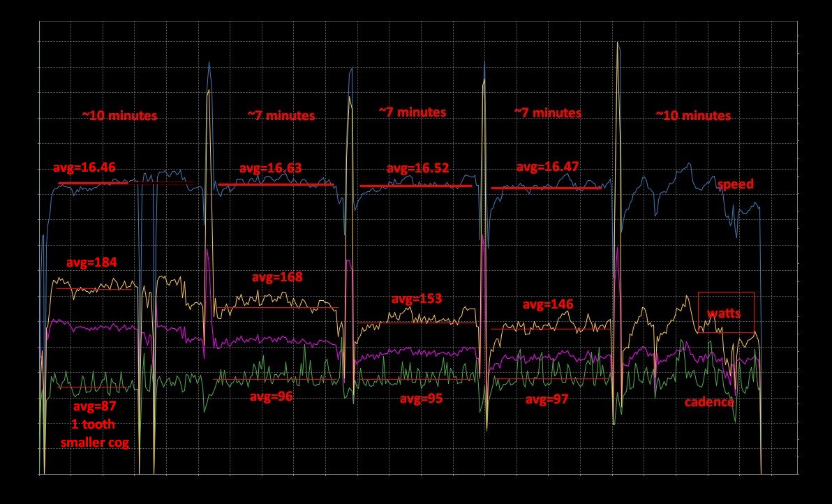Screen dimensions: 832x504
Task: Click the red "speed" series label
Action: 735,184
